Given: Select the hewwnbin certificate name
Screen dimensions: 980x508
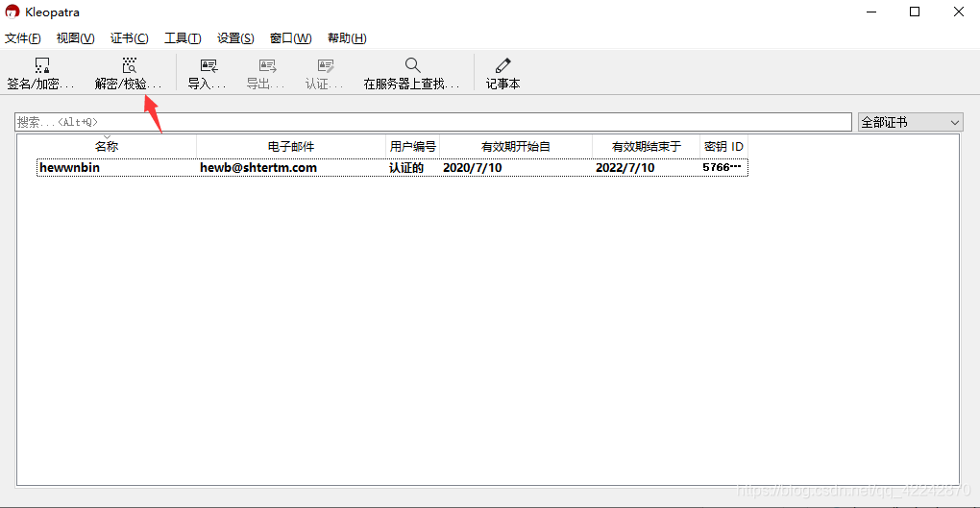Looking at the screenshot, I should 69,167.
